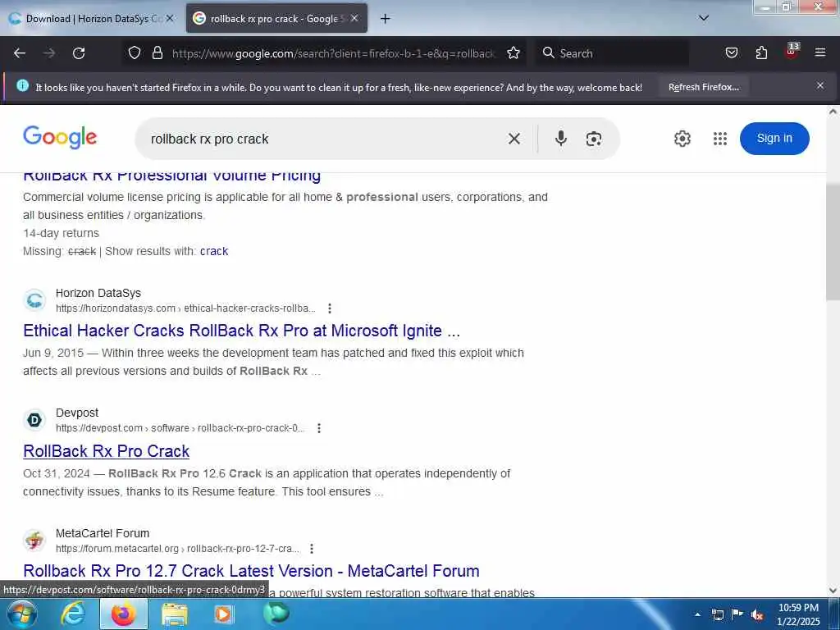840x630 pixels.
Task: Close the Horizon DataSys download tab
Action: 170,19
